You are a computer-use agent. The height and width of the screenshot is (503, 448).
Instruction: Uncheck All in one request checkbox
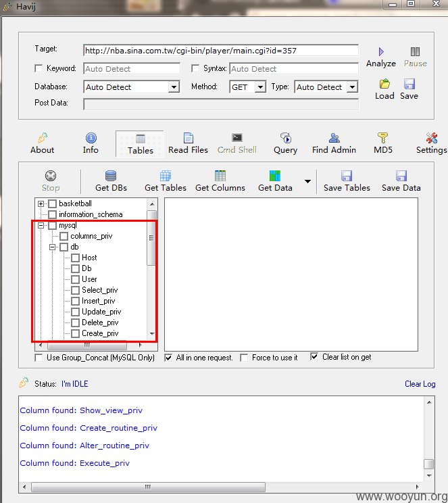point(168,358)
